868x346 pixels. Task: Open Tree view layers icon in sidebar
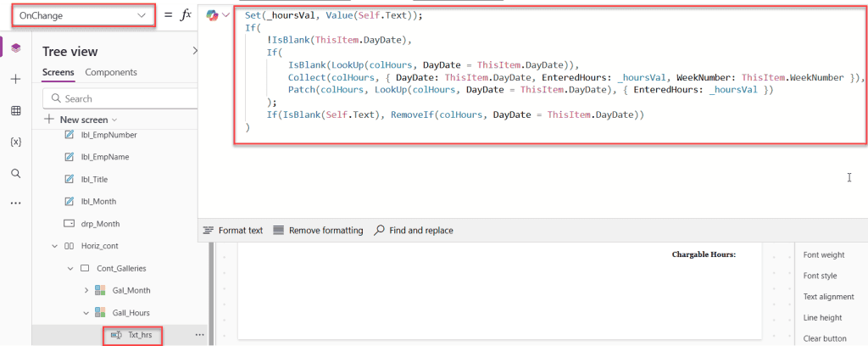pyautogui.click(x=16, y=48)
